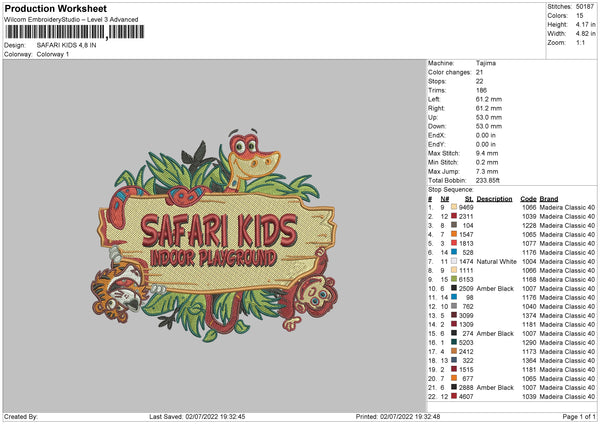Click the Safari Kids embroidery design preview
The width and height of the screenshot is (600, 424).
pyautogui.click(x=214, y=235)
